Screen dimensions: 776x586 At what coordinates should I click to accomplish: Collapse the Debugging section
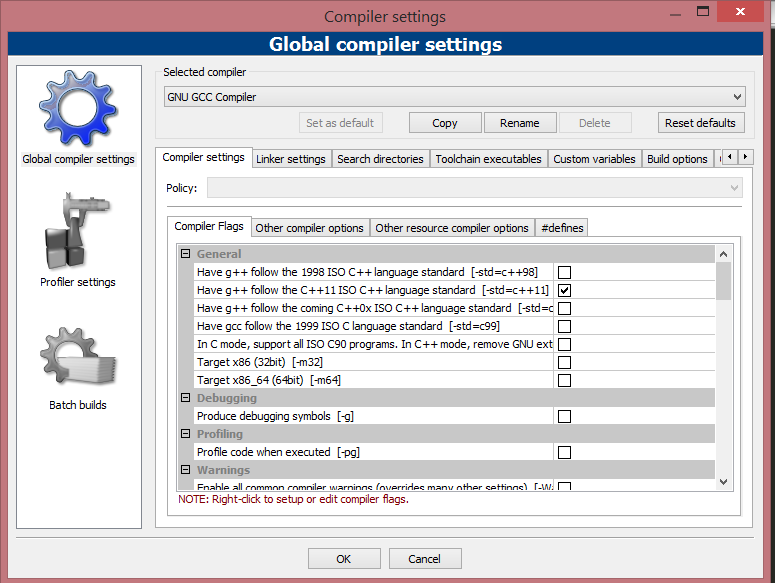(186, 398)
